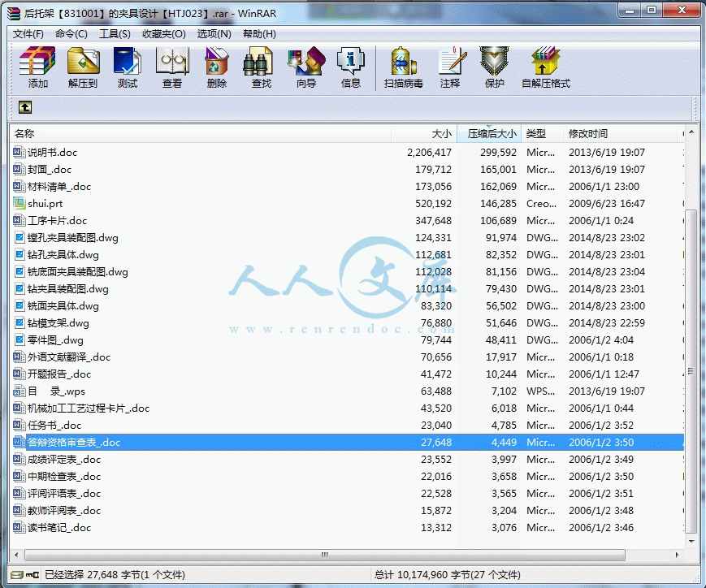Image resolution: width=706 pixels, height=588 pixels.
Task: Click the 添加 (Add) toolbar icon
Action: pos(37,61)
